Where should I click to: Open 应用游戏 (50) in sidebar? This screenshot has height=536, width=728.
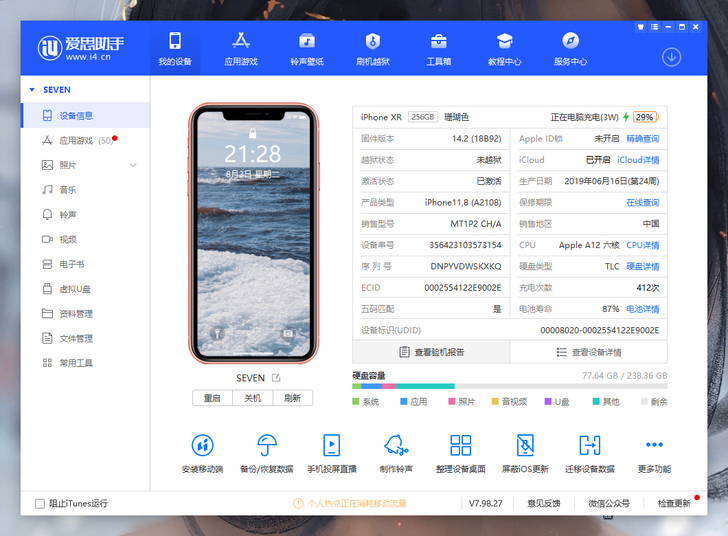tap(86, 140)
